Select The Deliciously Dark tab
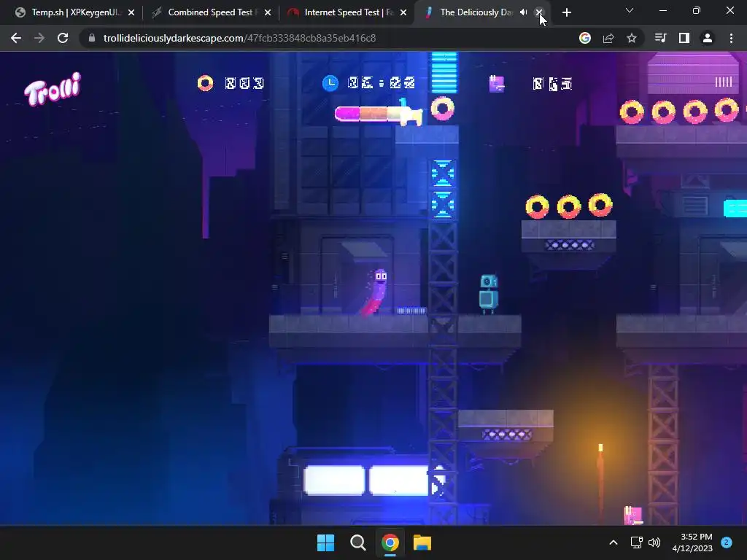The height and width of the screenshot is (560, 747). (476, 12)
